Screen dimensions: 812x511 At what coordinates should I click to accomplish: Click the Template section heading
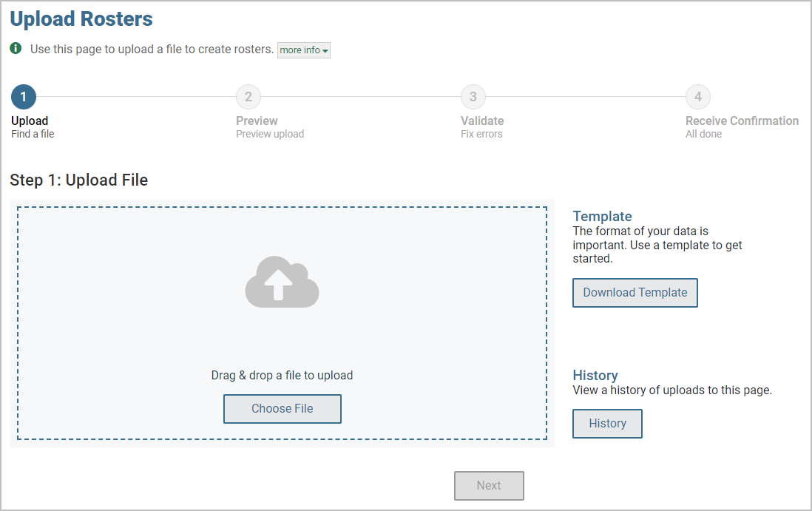[x=602, y=216]
